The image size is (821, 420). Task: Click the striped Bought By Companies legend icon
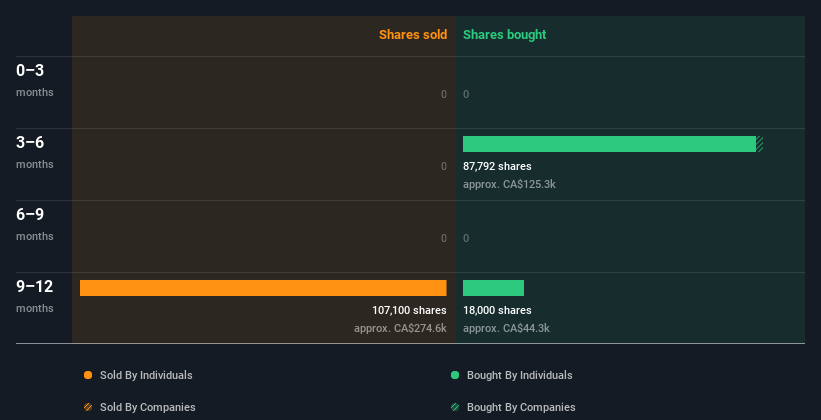click(455, 407)
